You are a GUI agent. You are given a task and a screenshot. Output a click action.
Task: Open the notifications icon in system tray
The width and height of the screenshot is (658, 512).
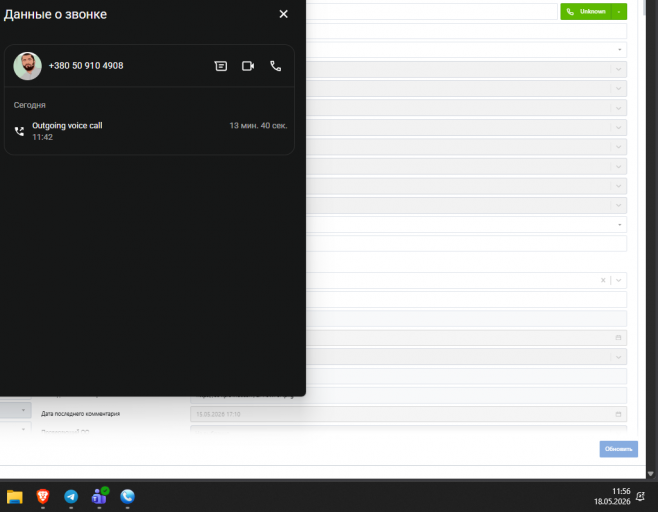coord(640,496)
